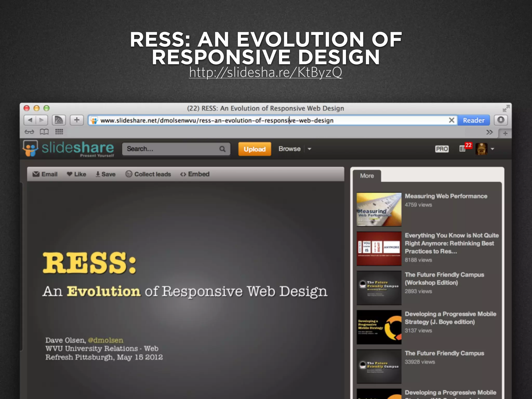Stop loading with the X button
532x399 pixels.
tap(451, 120)
